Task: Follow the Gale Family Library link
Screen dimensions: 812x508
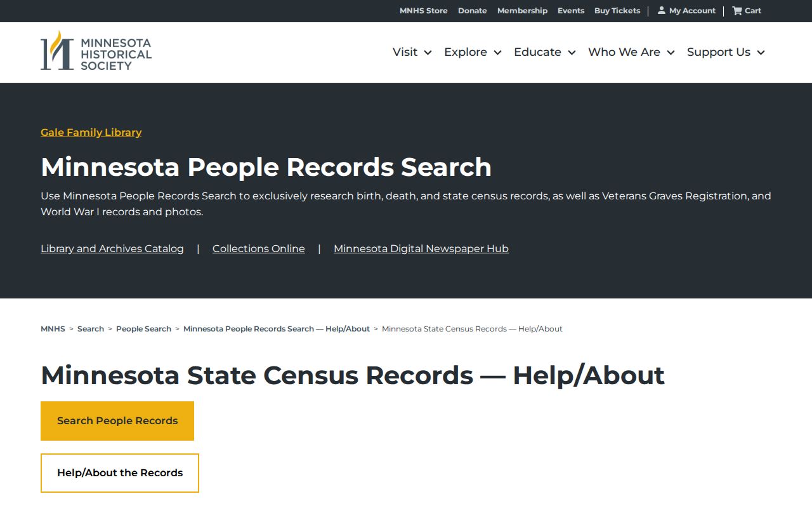Action: point(91,132)
